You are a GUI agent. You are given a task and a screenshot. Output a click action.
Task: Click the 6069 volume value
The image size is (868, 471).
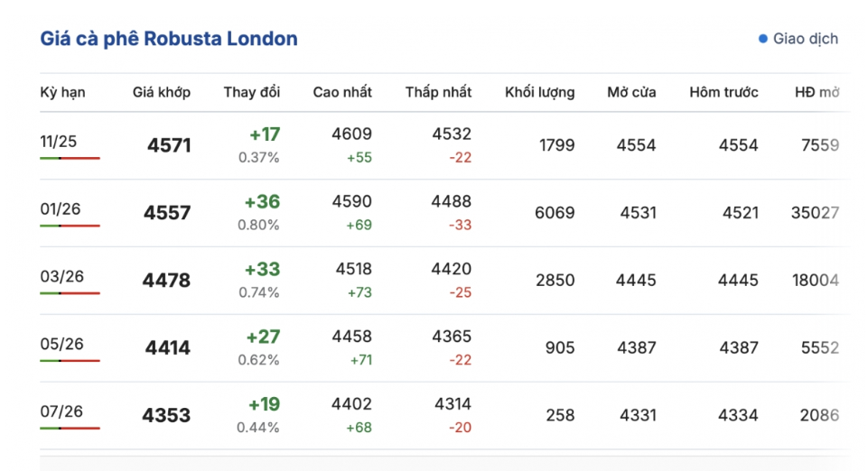pos(555,212)
